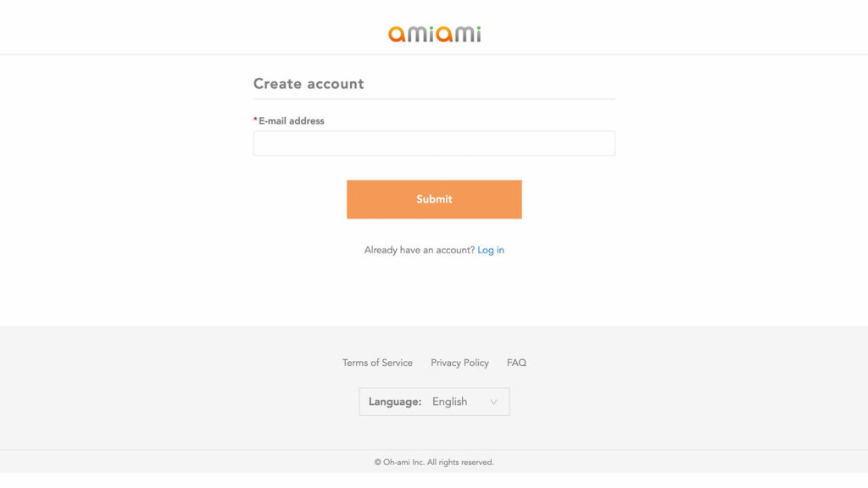Click the divider line under 'Create account'
The height and width of the screenshot is (488, 868).
point(434,99)
